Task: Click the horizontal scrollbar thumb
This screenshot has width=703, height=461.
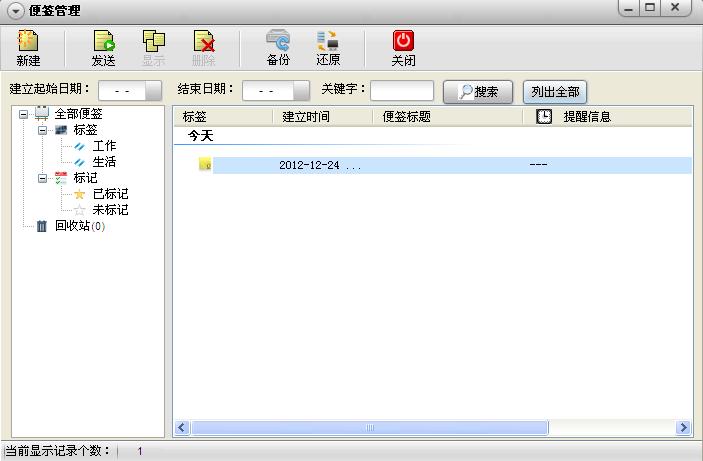Action: (x=370, y=427)
